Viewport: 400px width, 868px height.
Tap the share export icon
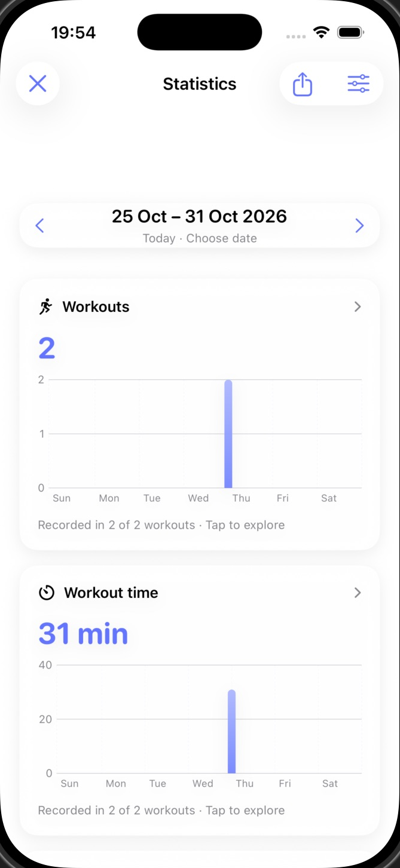[303, 84]
